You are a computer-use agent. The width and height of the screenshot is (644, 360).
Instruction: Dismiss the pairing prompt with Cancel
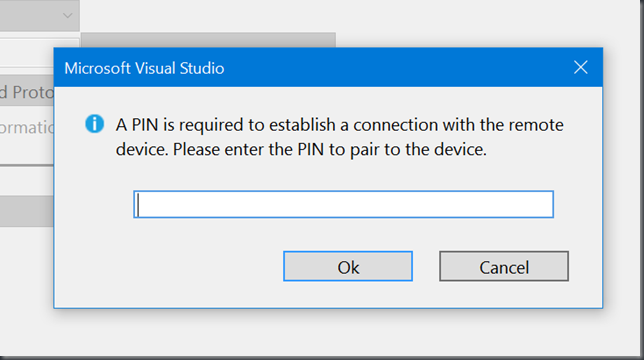point(504,266)
